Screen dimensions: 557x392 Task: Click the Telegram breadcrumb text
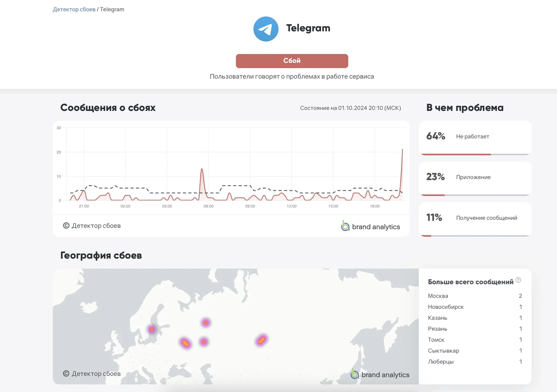point(112,9)
